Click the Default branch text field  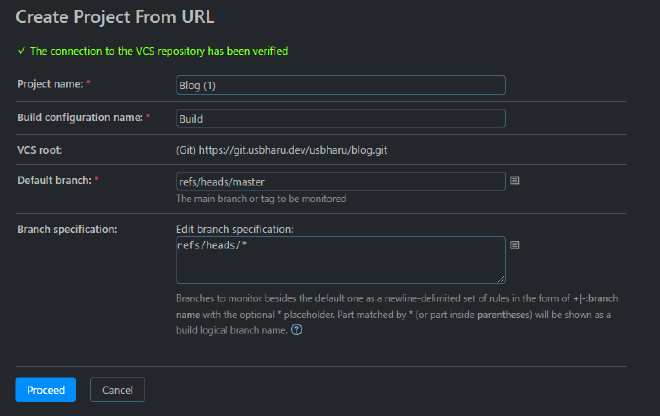point(340,181)
